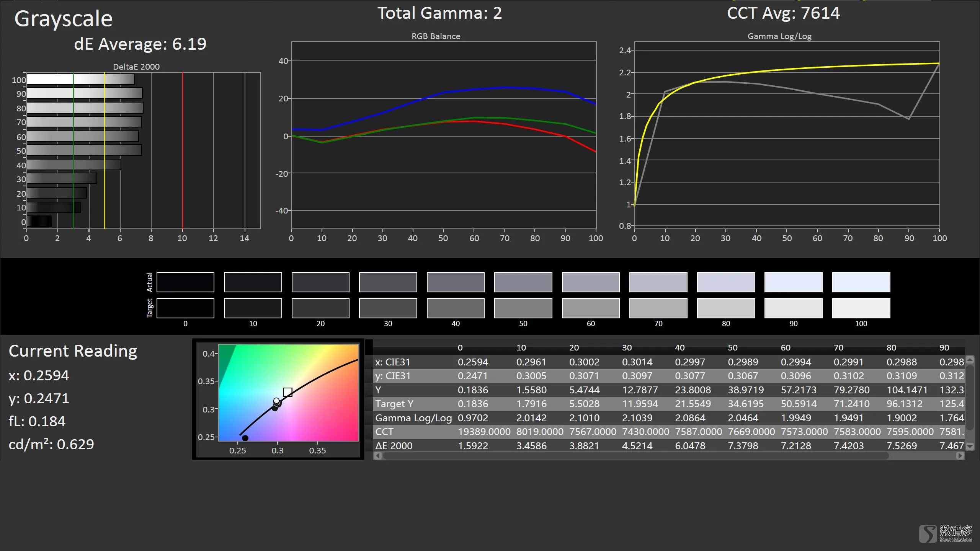Select the Target swatch for level 10
This screenshot has height=551, width=980.
253,308
